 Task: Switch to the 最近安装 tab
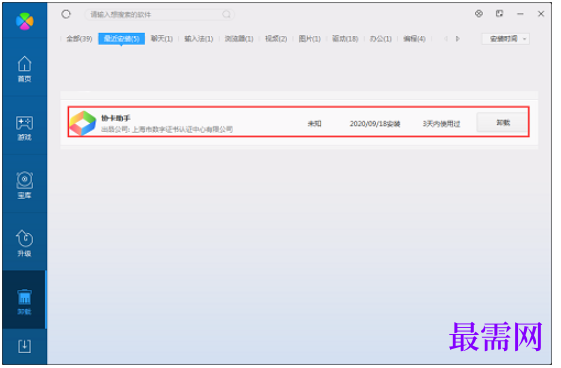tap(122, 39)
